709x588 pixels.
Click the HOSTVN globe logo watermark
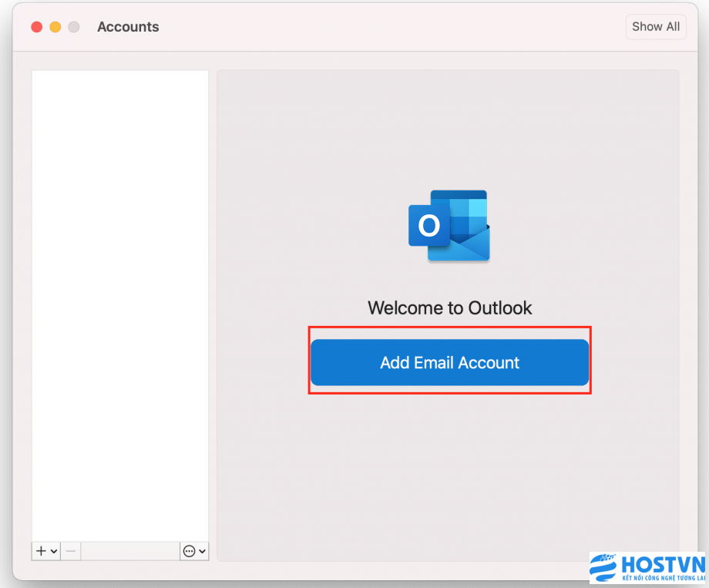[604, 567]
